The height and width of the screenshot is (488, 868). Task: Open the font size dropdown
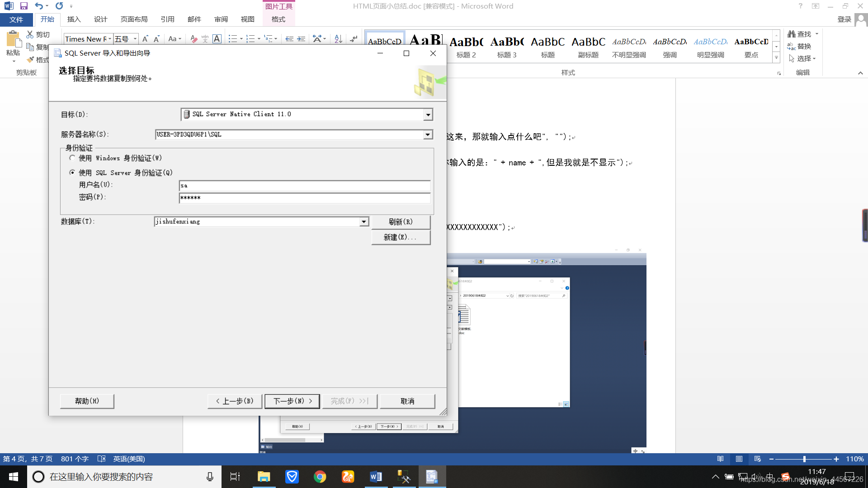click(135, 39)
